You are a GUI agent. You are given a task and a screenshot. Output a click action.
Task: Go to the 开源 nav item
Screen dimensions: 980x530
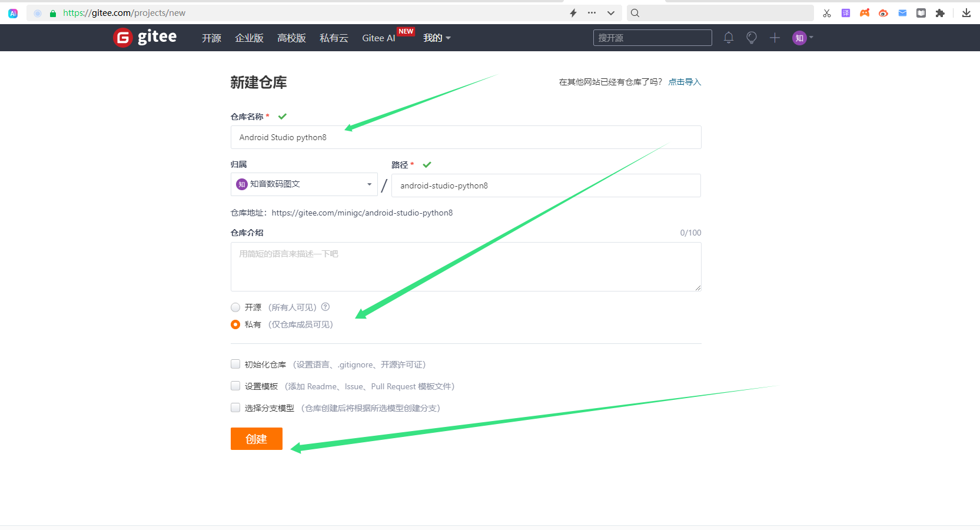click(x=211, y=38)
